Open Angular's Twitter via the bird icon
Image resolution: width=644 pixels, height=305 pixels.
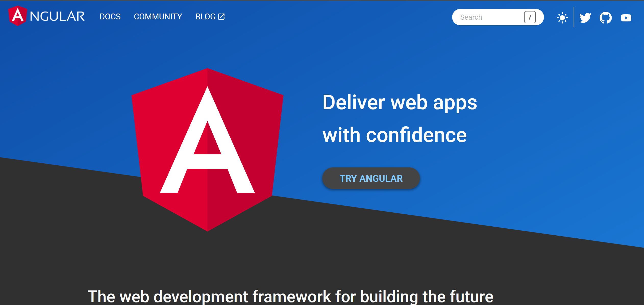click(585, 17)
